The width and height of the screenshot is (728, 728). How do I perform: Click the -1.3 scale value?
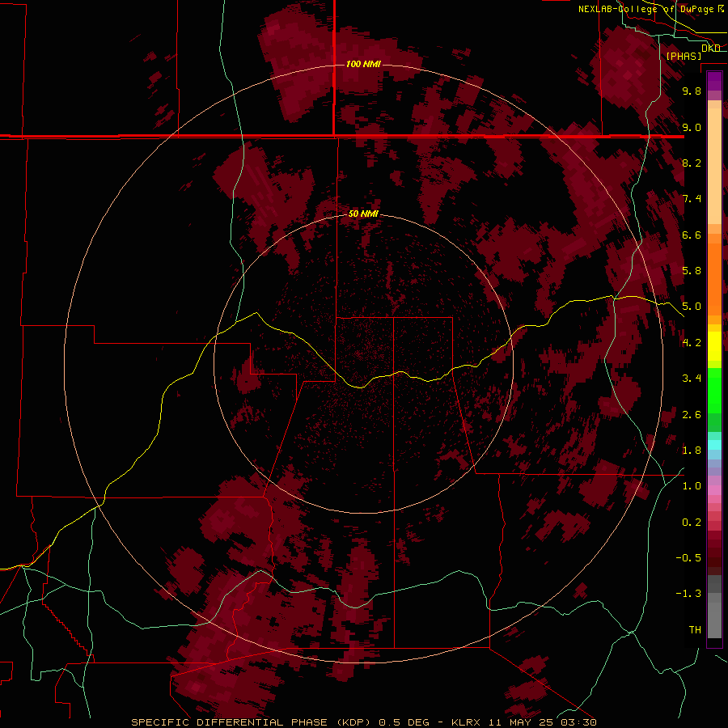pyautogui.click(x=688, y=594)
